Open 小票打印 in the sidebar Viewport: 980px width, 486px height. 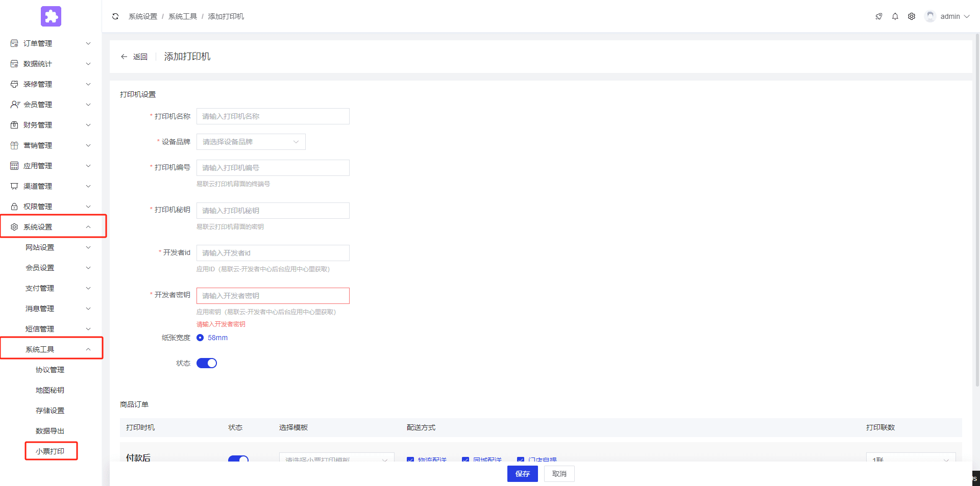tap(50, 451)
